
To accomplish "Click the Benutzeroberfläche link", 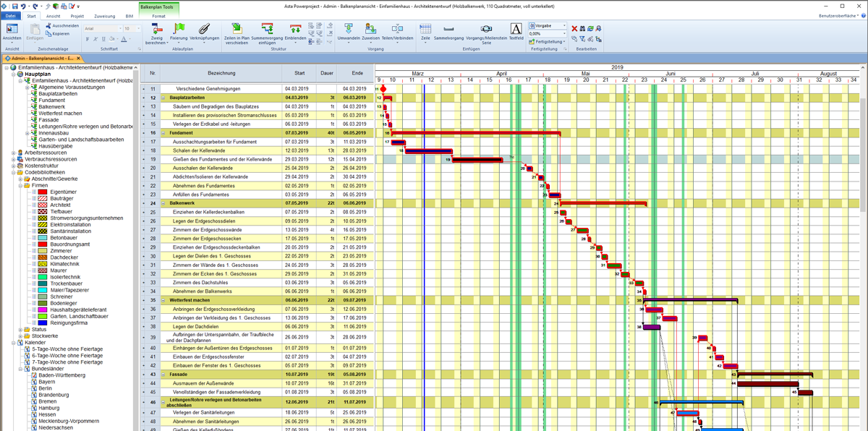I will pyautogui.click(x=839, y=15).
